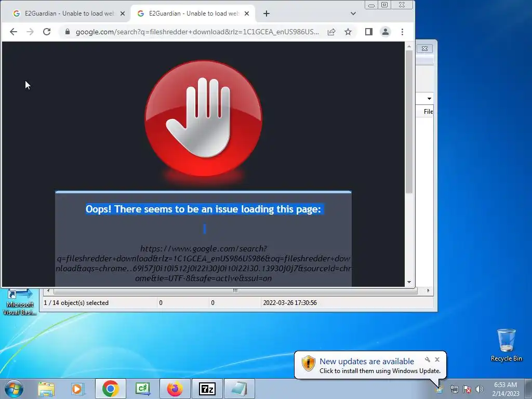Open the Microsoft Visual Basic desktop shortcut
Screen dimensions: 532x399
click(x=20, y=302)
